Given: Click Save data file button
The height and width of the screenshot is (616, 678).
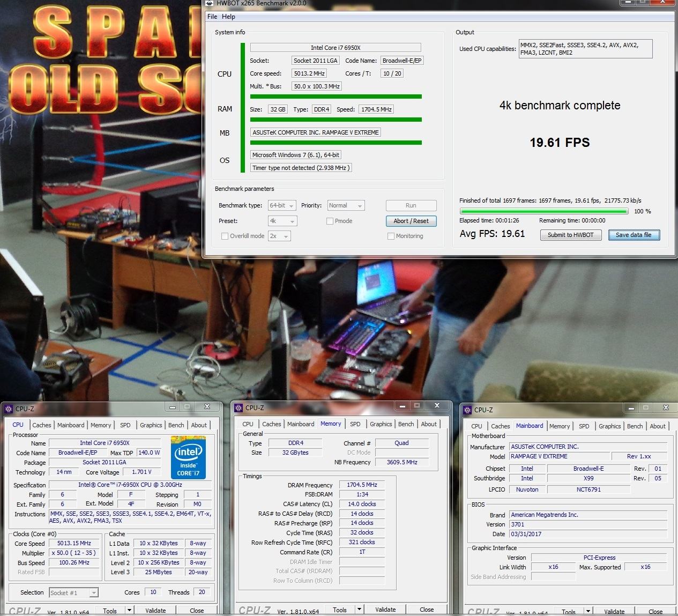Looking at the screenshot, I should point(634,235).
